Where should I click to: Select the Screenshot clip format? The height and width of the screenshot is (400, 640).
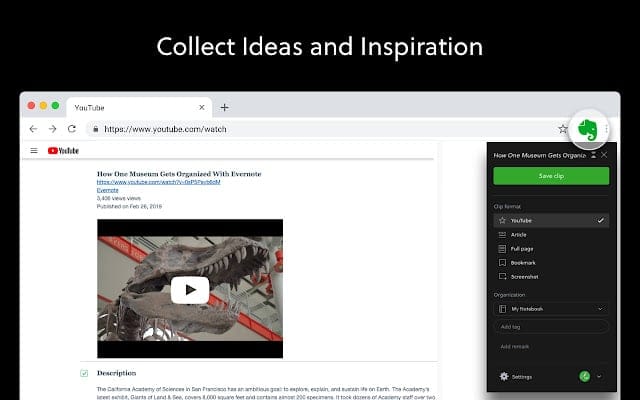551,277
